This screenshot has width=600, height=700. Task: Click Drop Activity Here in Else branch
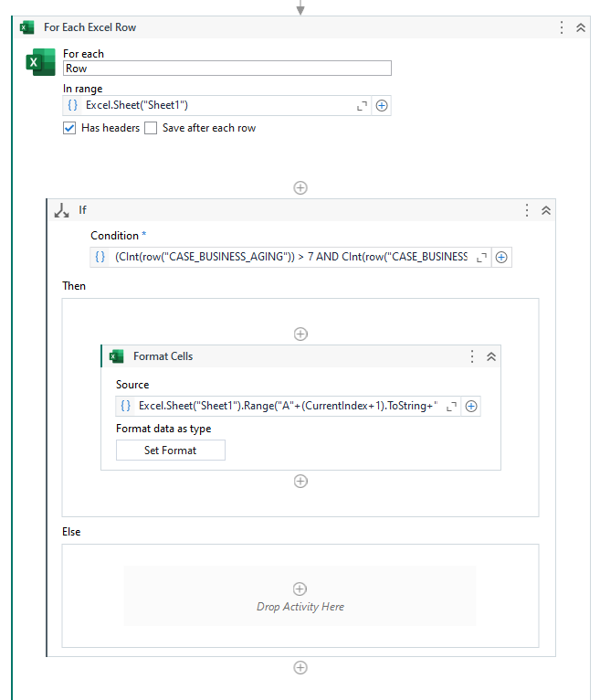[300, 607]
